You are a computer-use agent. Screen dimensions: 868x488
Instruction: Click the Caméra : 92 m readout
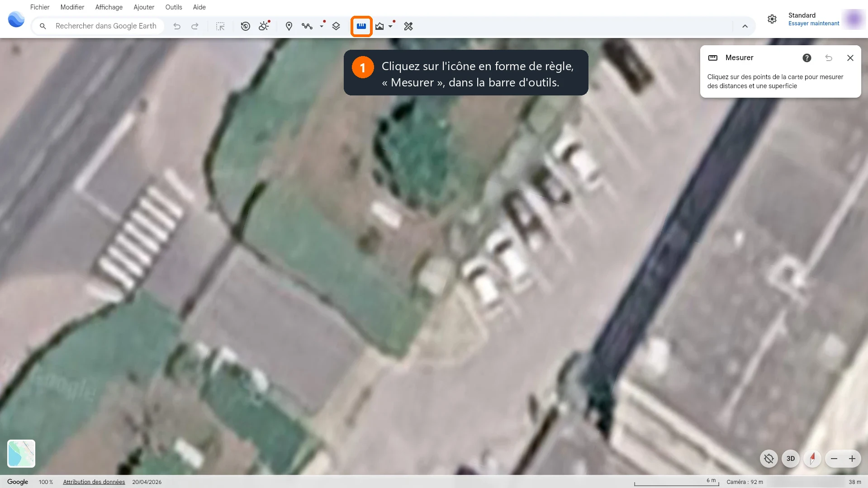[745, 482]
